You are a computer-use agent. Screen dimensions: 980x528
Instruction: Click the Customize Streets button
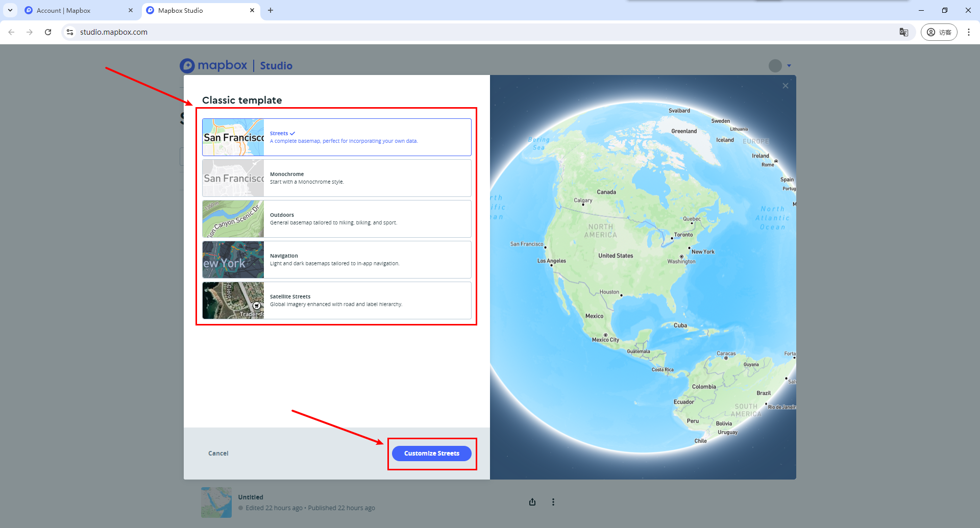[x=432, y=454]
